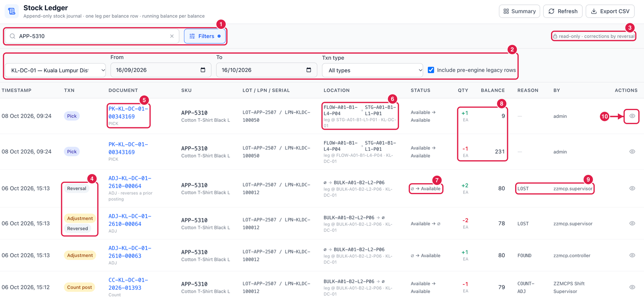The height and width of the screenshot is (303, 644).
Task: Untick Include pre-engine legacy rows checkbox
Action: [431, 70]
